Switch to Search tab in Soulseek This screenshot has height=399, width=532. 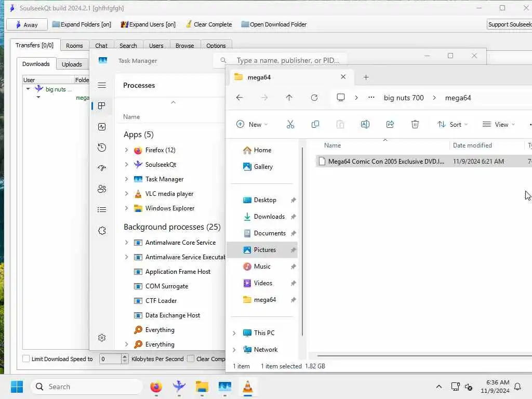[x=128, y=46]
